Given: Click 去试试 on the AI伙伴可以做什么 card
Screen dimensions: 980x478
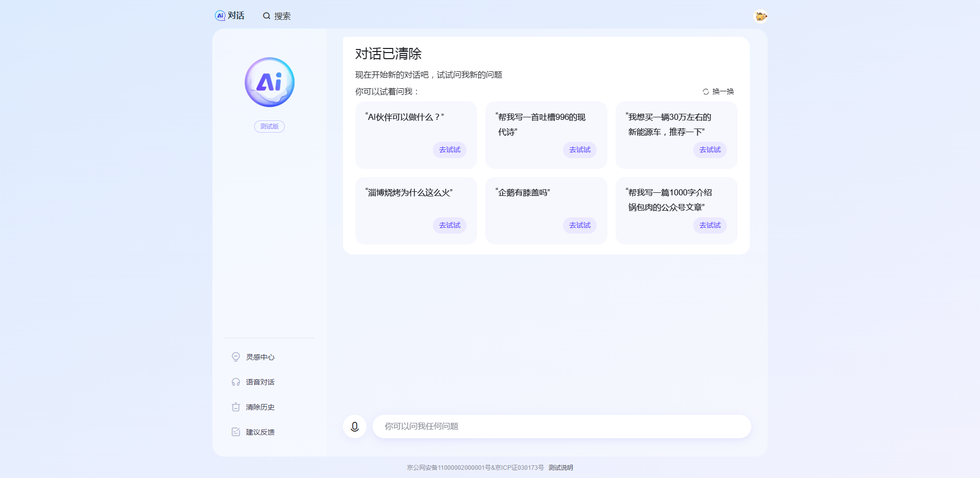Looking at the screenshot, I should (x=450, y=149).
